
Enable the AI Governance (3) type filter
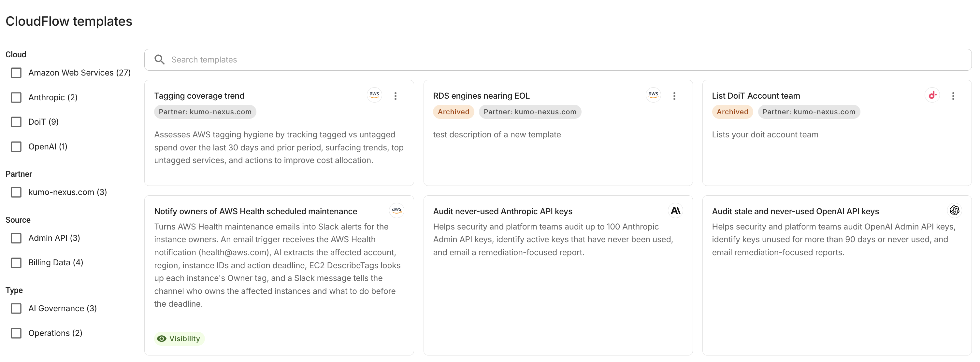pyautogui.click(x=16, y=308)
